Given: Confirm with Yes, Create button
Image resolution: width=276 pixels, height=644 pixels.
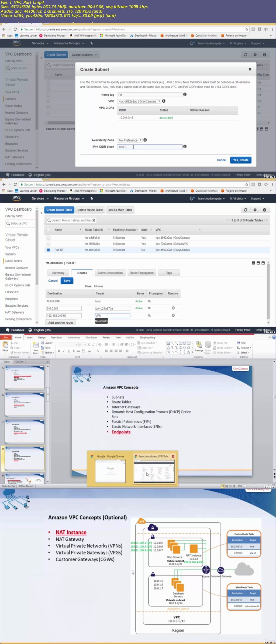Looking at the screenshot, I should 241,160.
